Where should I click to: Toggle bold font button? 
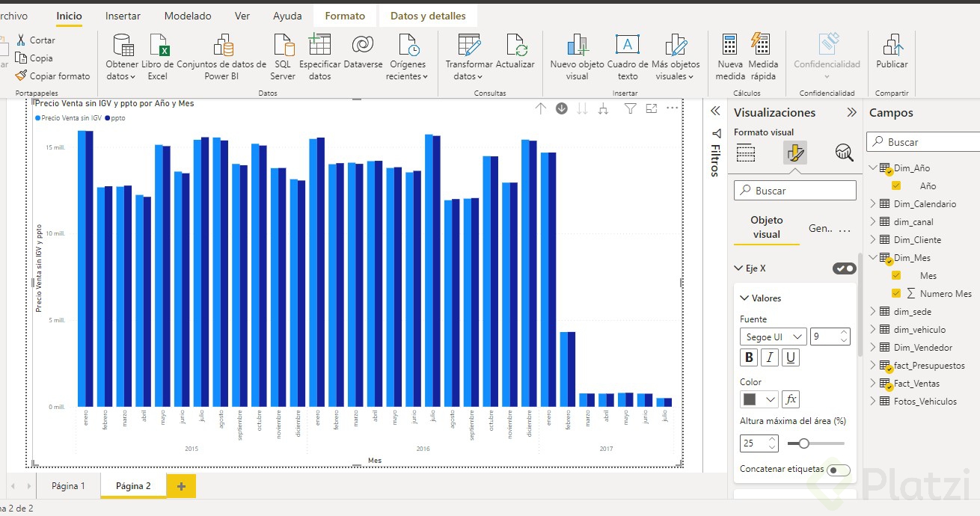point(749,357)
